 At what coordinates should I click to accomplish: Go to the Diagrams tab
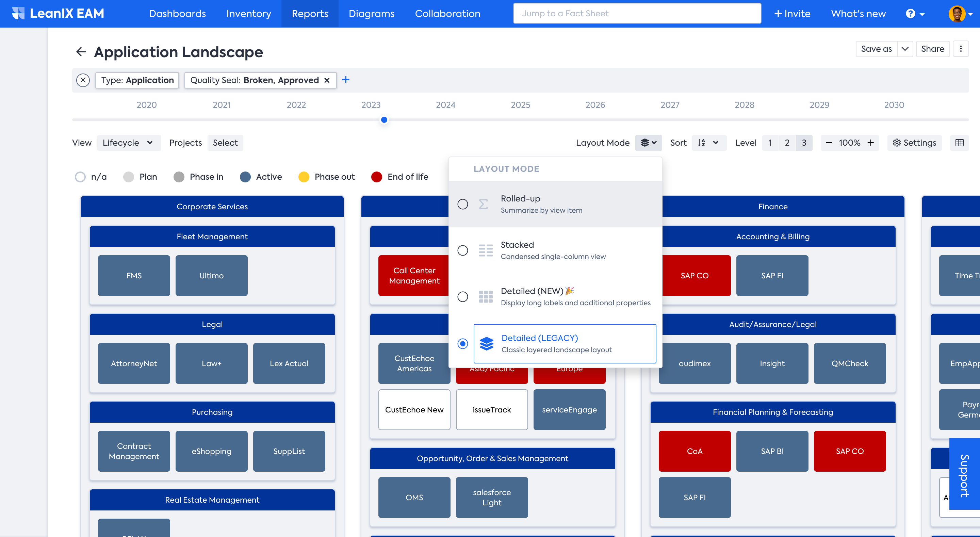pos(371,14)
